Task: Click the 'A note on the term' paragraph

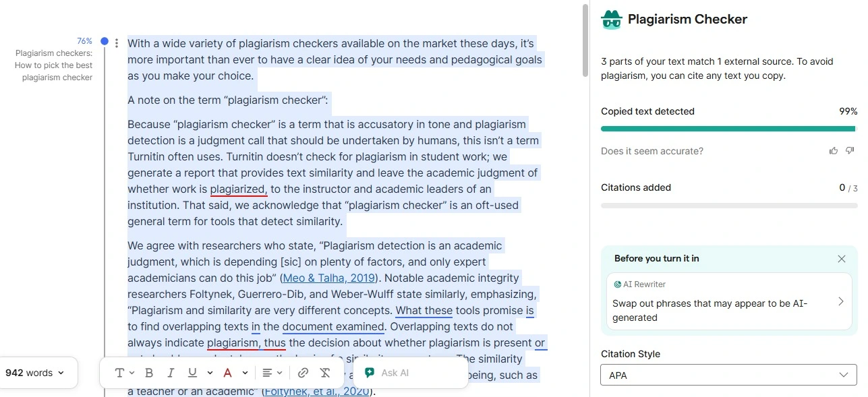Action: (x=228, y=100)
